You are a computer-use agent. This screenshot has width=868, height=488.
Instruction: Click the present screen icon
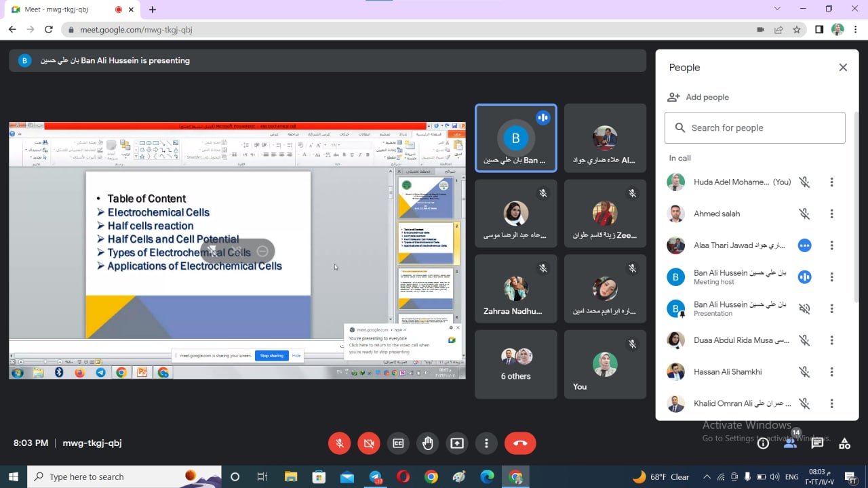(x=457, y=443)
